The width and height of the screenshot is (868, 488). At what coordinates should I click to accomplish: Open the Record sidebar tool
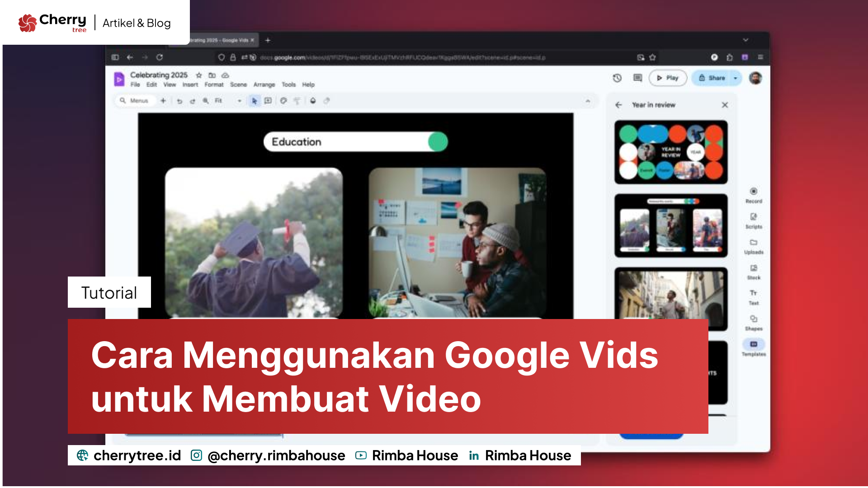pos(754,195)
